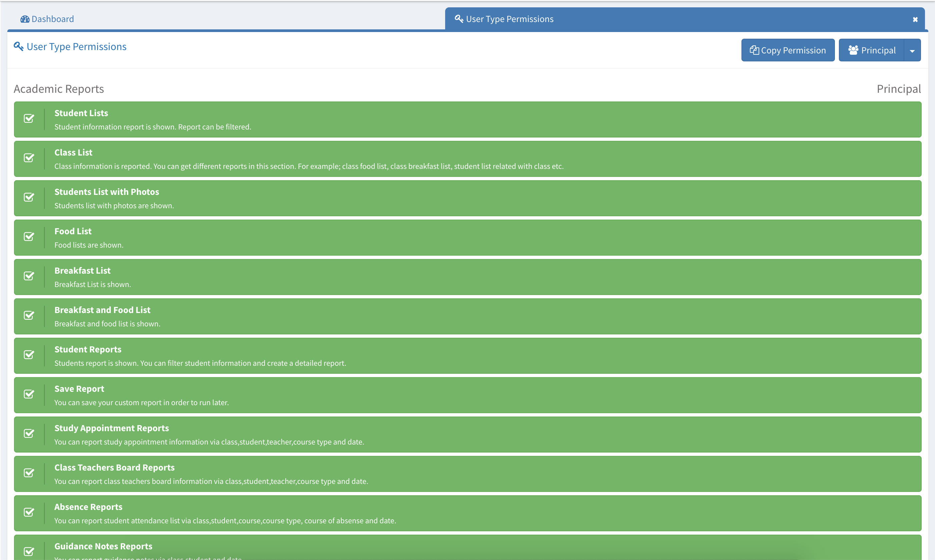Expand the Principal user type dropdown arrow

tap(912, 51)
